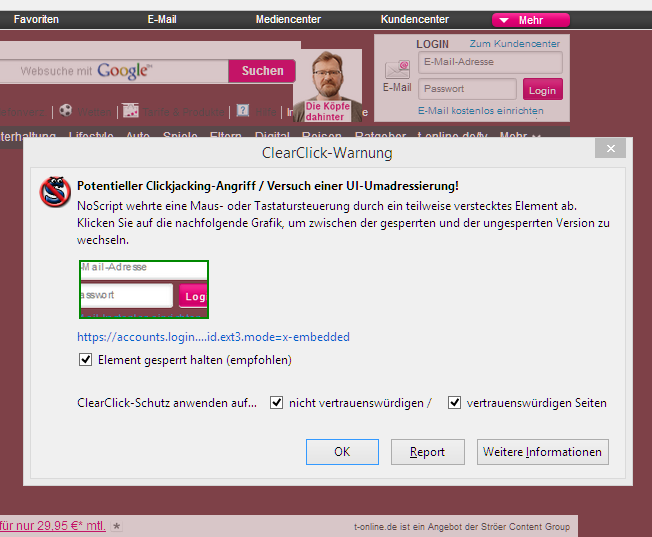
Task: Focus the Websuche mit Google field
Action: 114,71
